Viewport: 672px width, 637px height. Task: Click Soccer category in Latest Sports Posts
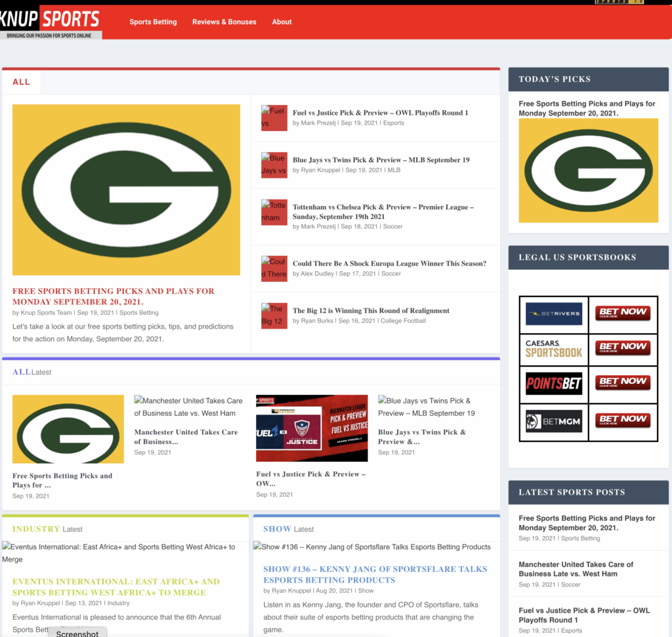571,585
